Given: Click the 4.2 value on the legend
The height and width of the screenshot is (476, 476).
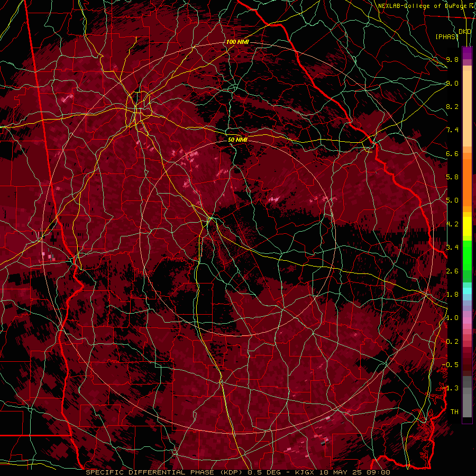Looking at the screenshot, I should [452, 224].
